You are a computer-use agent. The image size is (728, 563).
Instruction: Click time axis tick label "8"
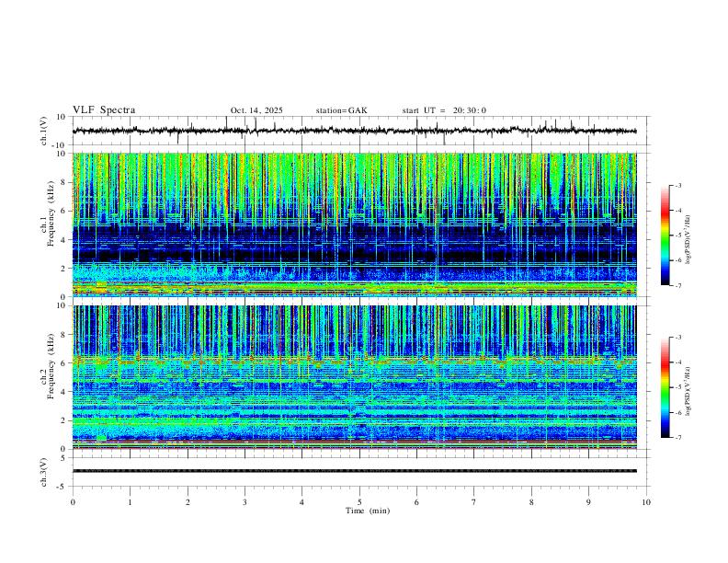[x=531, y=502]
